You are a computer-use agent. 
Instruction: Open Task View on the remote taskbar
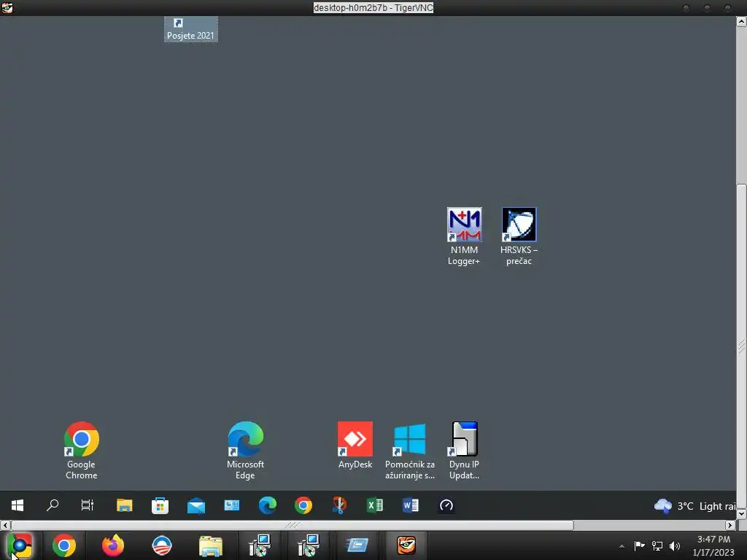(x=88, y=505)
